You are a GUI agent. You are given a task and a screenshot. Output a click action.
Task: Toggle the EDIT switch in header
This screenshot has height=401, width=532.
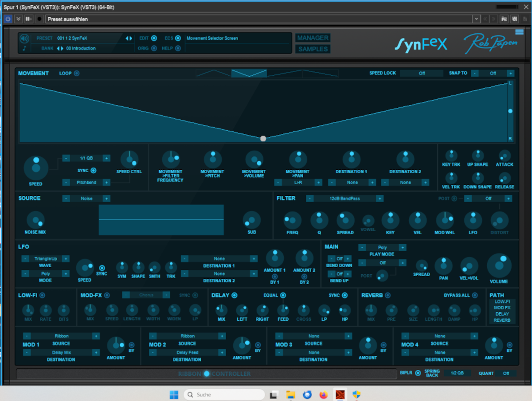coord(154,38)
